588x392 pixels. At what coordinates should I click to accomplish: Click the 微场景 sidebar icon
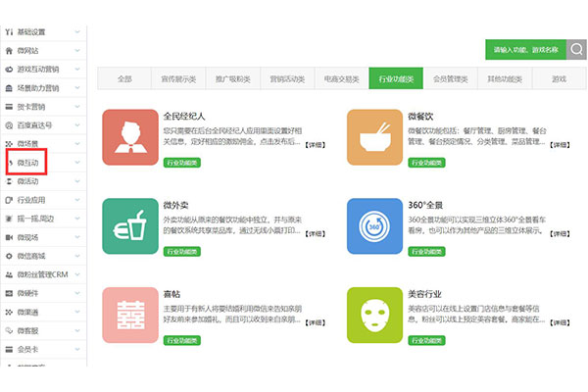9,144
